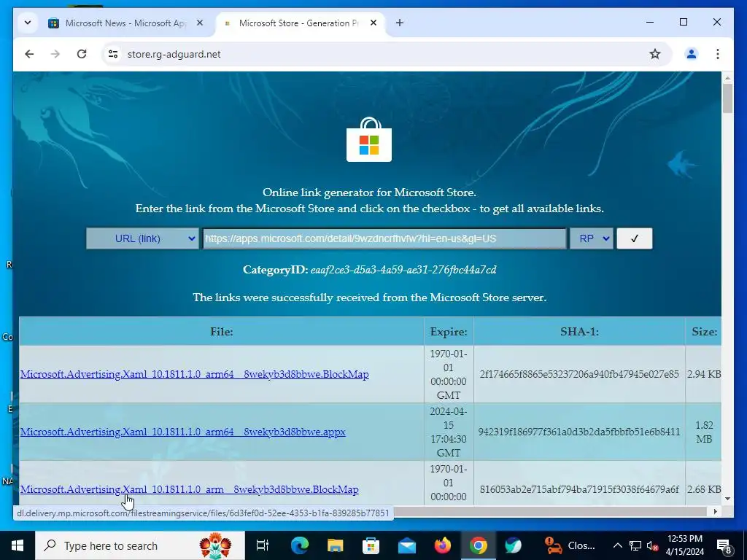Click the horizontal scrollbar right arrow
The width and height of the screenshot is (747, 560).
(x=715, y=511)
